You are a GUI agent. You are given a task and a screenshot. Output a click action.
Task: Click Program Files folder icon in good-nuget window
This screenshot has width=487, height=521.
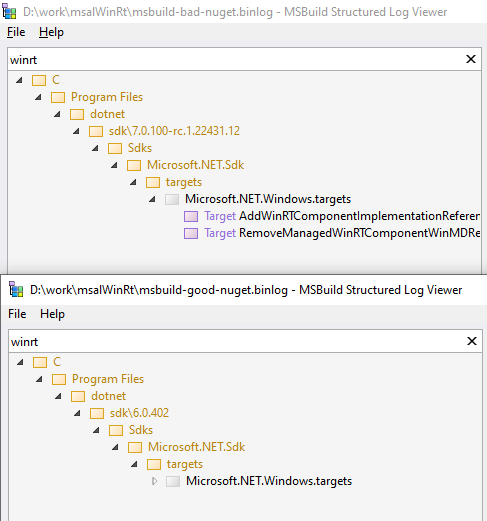tap(59, 379)
